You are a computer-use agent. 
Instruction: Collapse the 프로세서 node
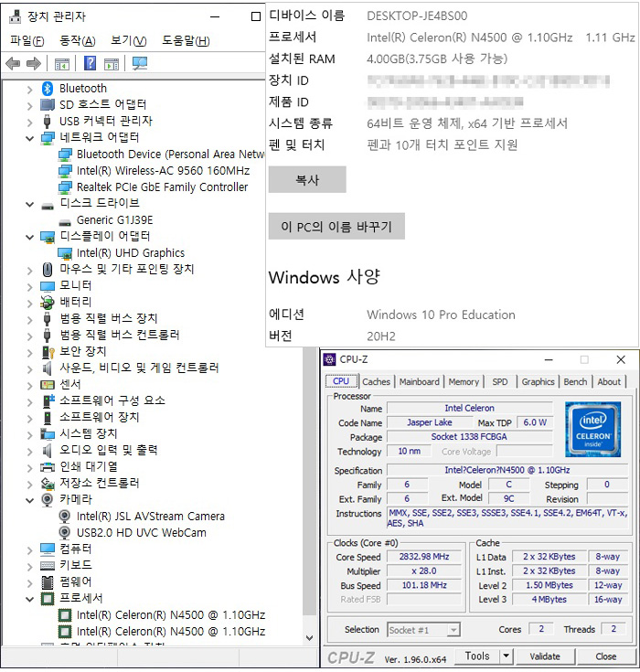[29, 599]
